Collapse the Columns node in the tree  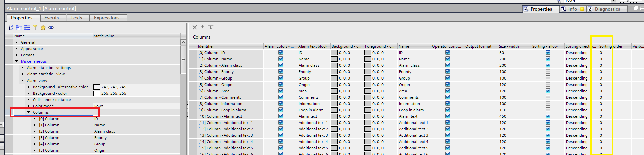point(28,112)
